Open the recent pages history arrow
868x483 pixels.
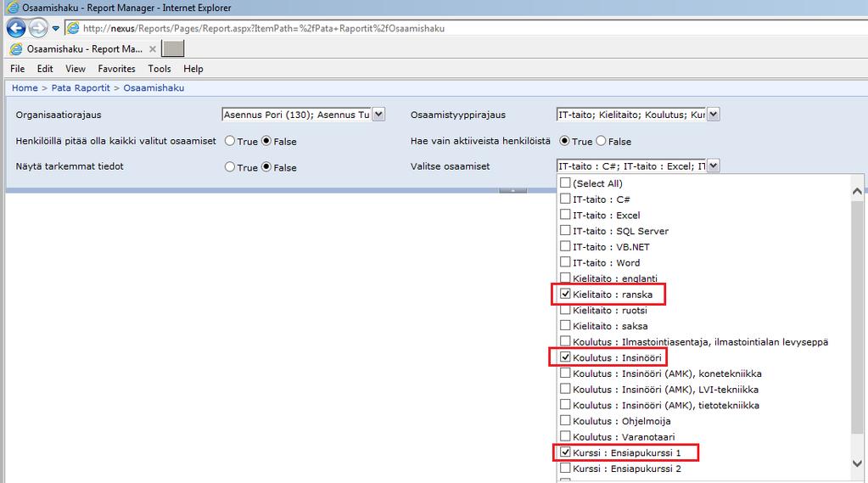click(x=55, y=28)
